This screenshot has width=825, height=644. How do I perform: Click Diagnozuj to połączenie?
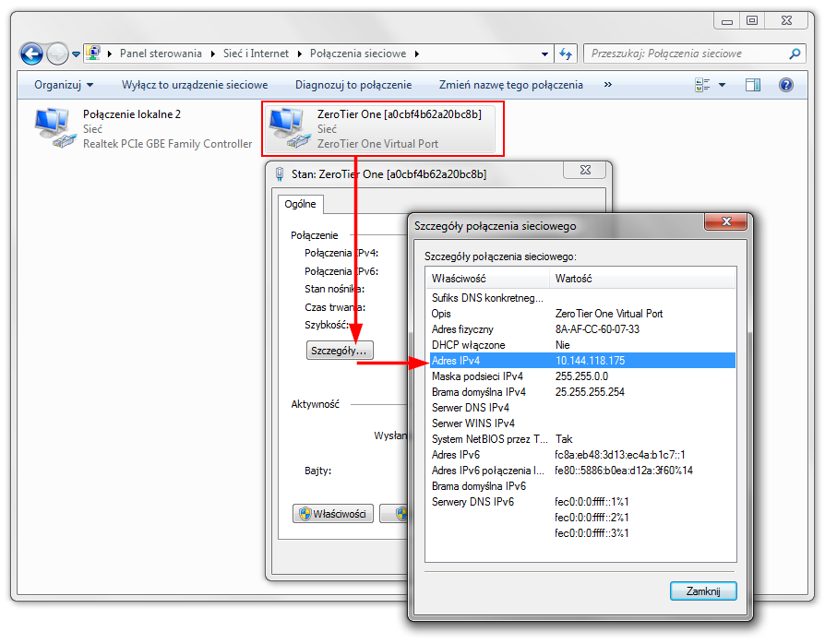coord(353,85)
